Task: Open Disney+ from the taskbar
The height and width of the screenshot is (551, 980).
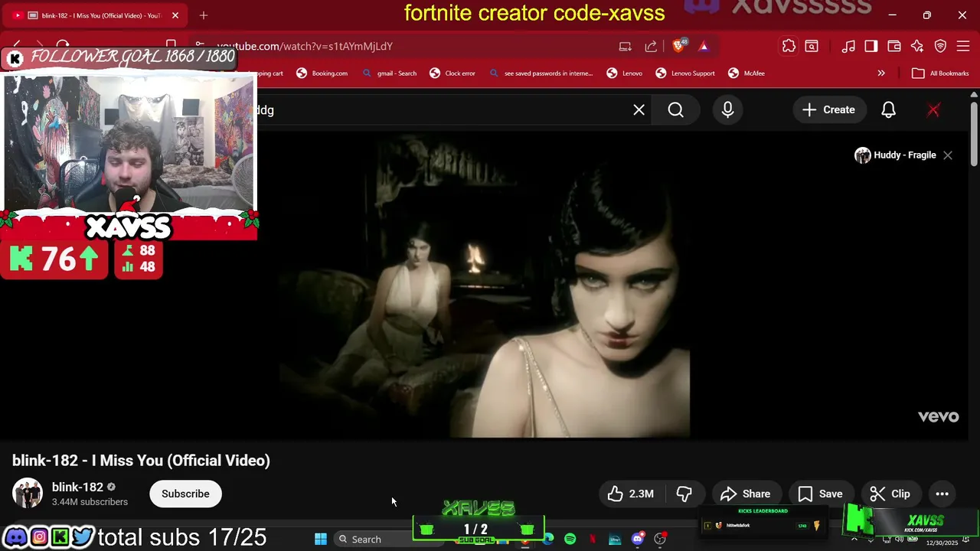Action: point(615,540)
